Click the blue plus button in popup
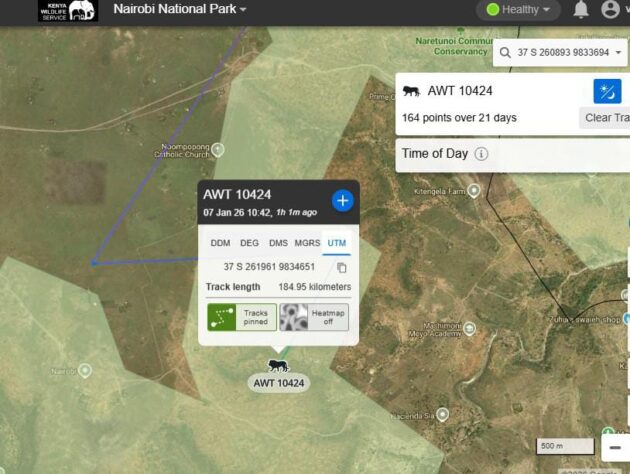The width and height of the screenshot is (630, 474). (342, 200)
